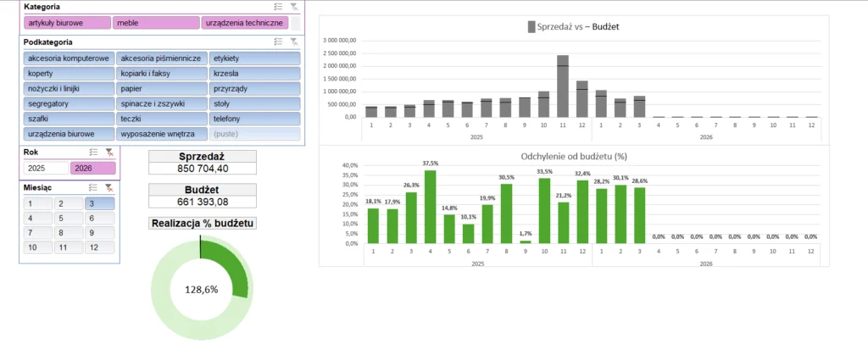Toggle the 2026 year slicer item

tap(92, 168)
